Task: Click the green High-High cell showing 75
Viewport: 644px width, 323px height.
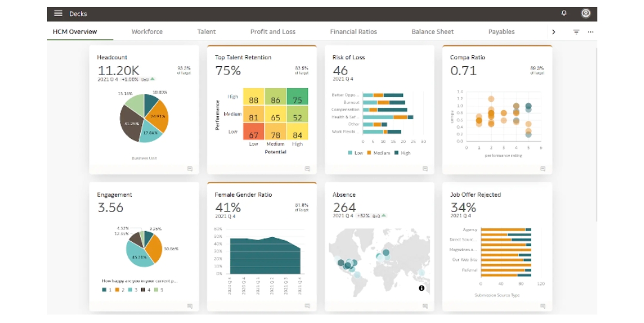Action: point(297,100)
